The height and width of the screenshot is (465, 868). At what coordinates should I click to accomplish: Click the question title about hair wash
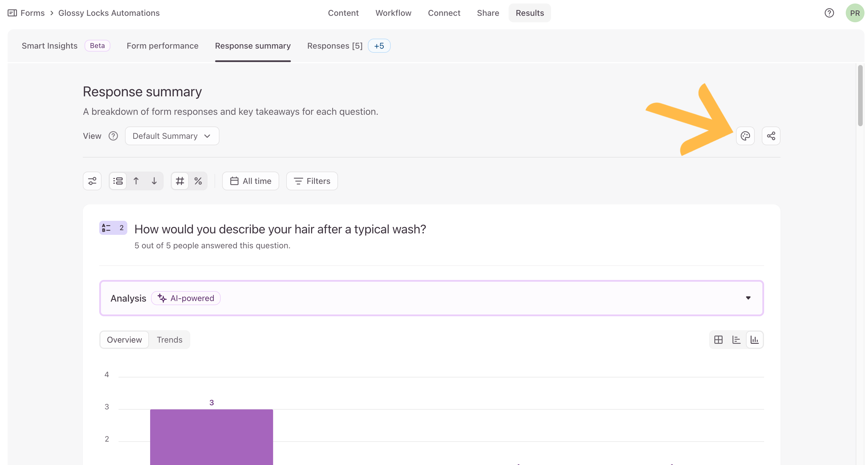pos(280,229)
